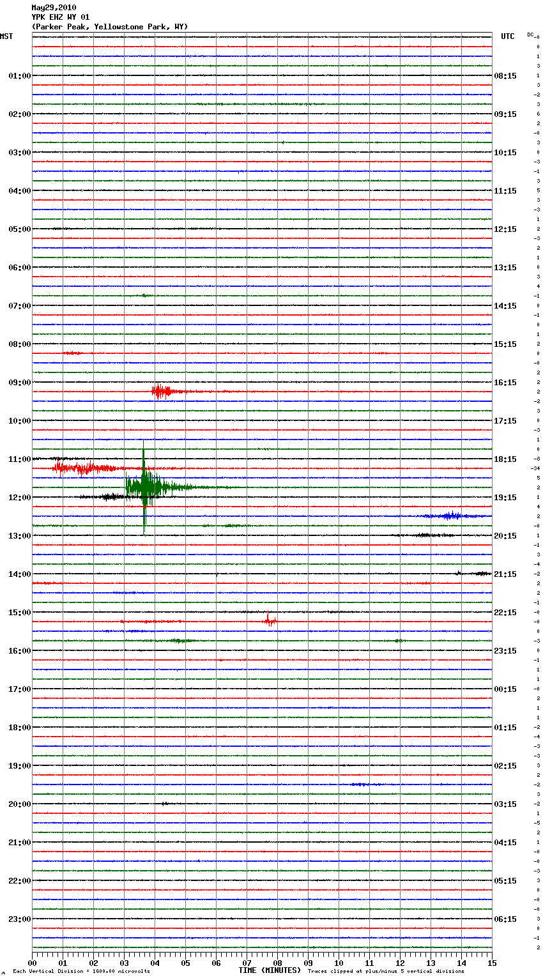Click the 21:15 UTC time label
The height and width of the screenshot is (980, 543).
pyautogui.click(x=505, y=574)
